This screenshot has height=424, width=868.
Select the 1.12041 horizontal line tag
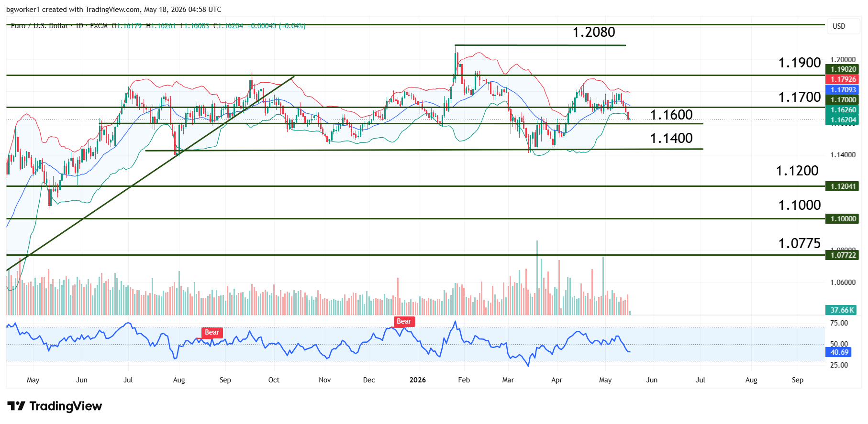(843, 186)
